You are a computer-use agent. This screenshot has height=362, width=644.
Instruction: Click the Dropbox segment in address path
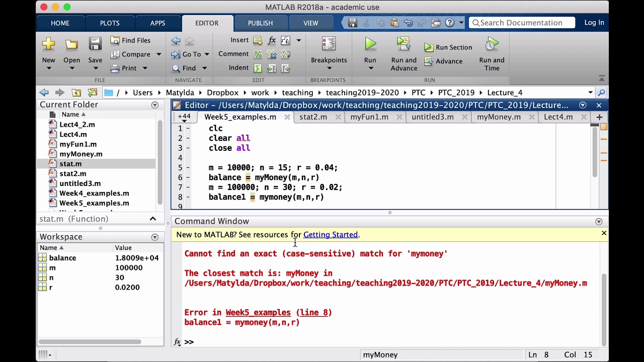coord(222,93)
